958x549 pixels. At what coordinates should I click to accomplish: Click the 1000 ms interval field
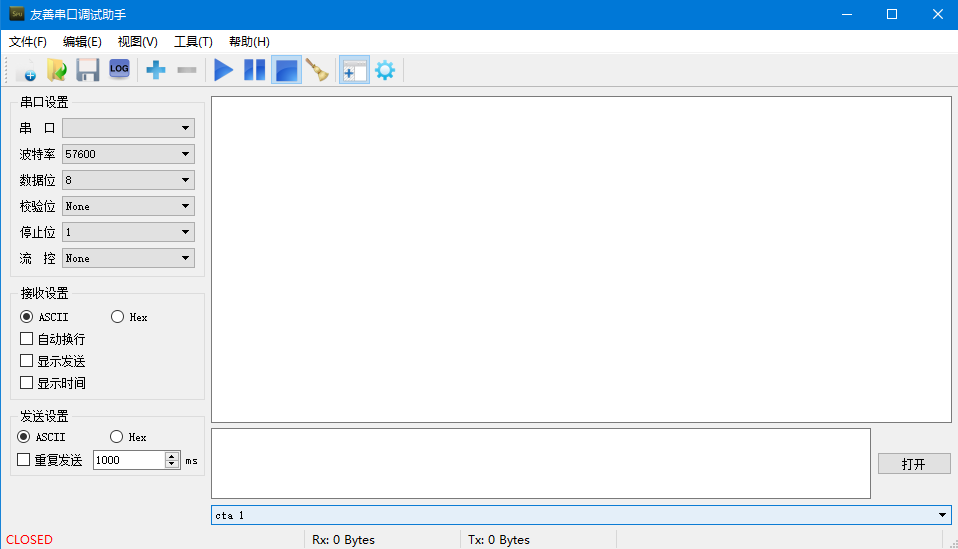pos(128,460)
